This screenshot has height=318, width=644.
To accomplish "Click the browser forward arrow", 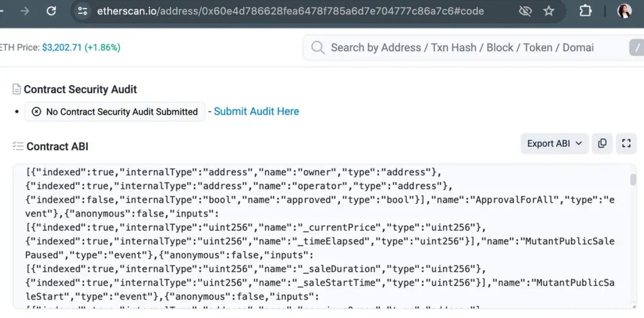I will tap(25, 11).
